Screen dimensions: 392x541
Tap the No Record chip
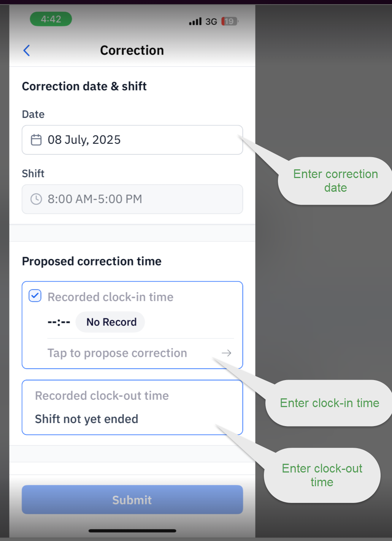click(x=110, y=322)
